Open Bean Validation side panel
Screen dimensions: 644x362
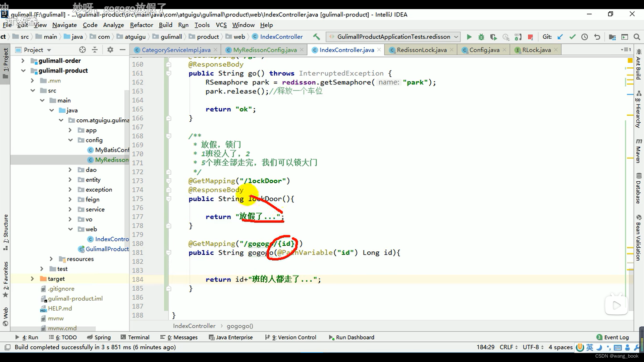tap(638, 238)
